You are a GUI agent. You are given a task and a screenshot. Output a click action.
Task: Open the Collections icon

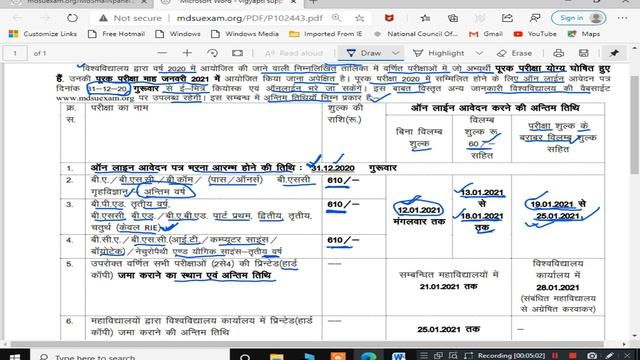453,18
